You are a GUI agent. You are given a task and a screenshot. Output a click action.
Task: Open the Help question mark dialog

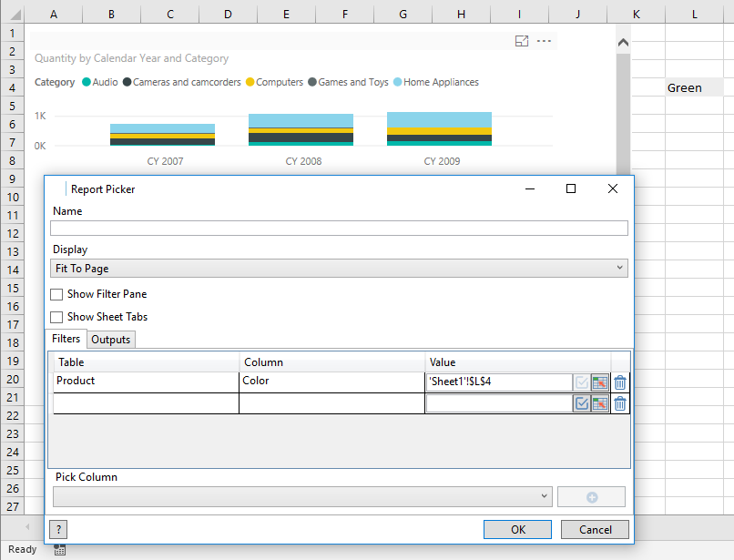(57, 529)
